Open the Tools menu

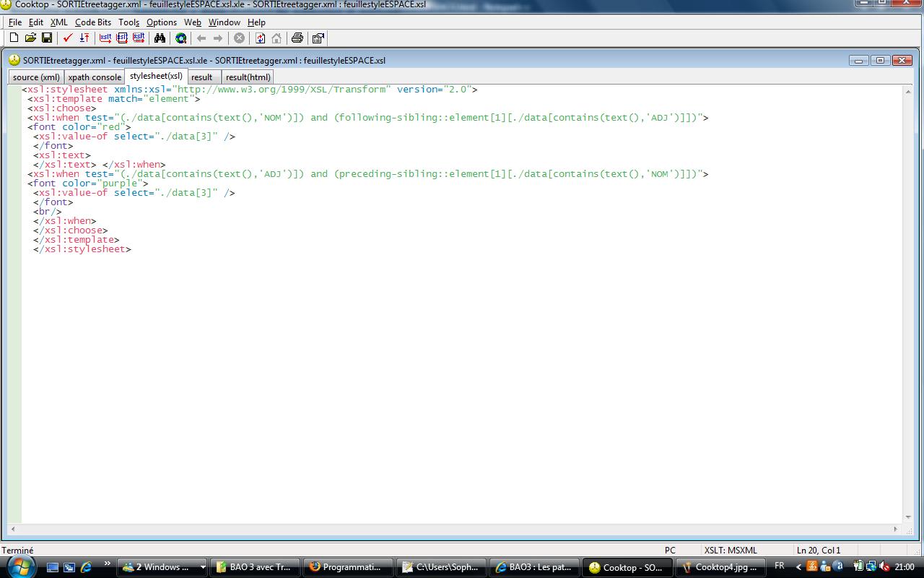[x=128, y=22]
